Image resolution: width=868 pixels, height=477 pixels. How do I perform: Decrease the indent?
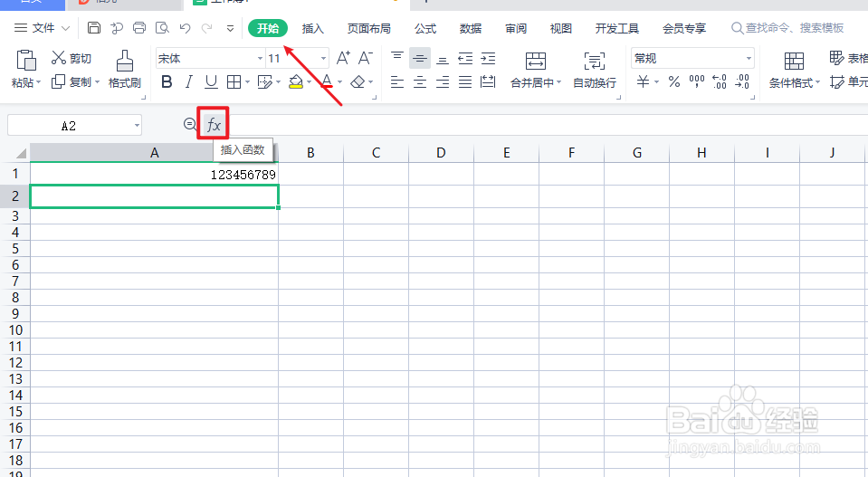point(465,58)
